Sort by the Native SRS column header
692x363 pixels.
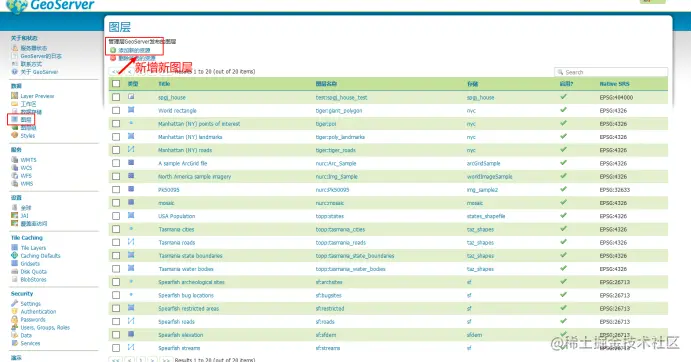point(614,84)
